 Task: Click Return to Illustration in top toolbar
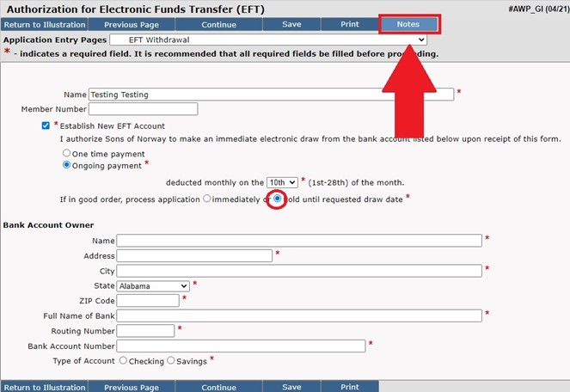point(44,24)
